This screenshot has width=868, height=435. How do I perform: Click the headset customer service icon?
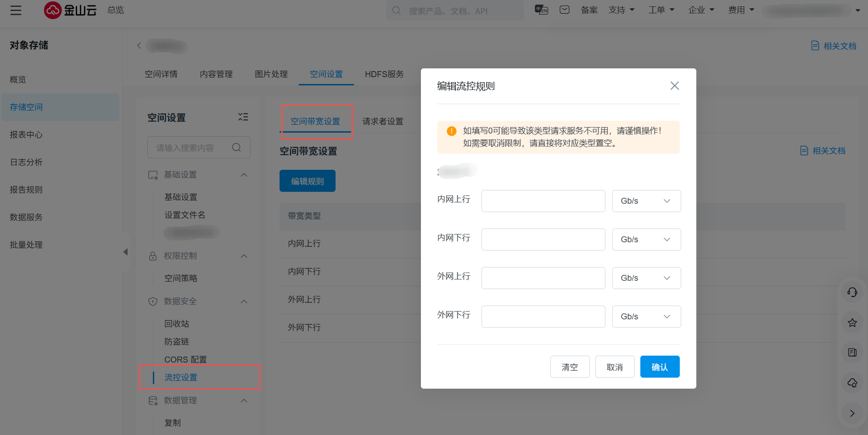[852, 292]
